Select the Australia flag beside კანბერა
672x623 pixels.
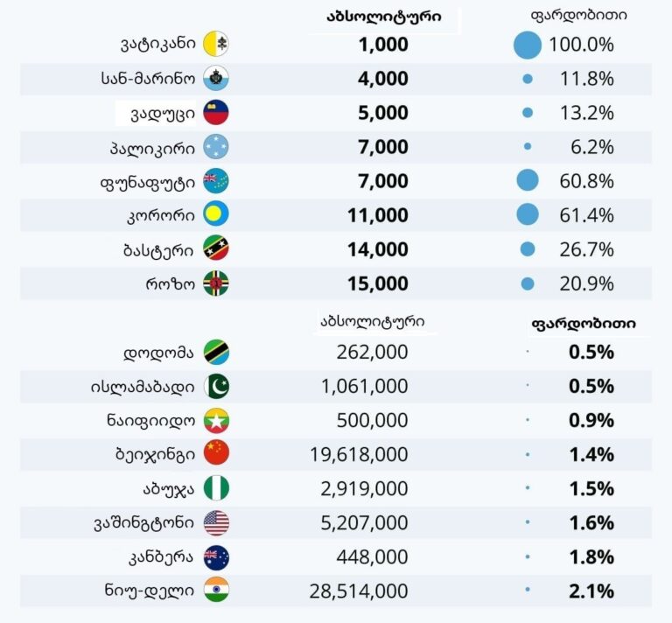click(x=215, y=556)
